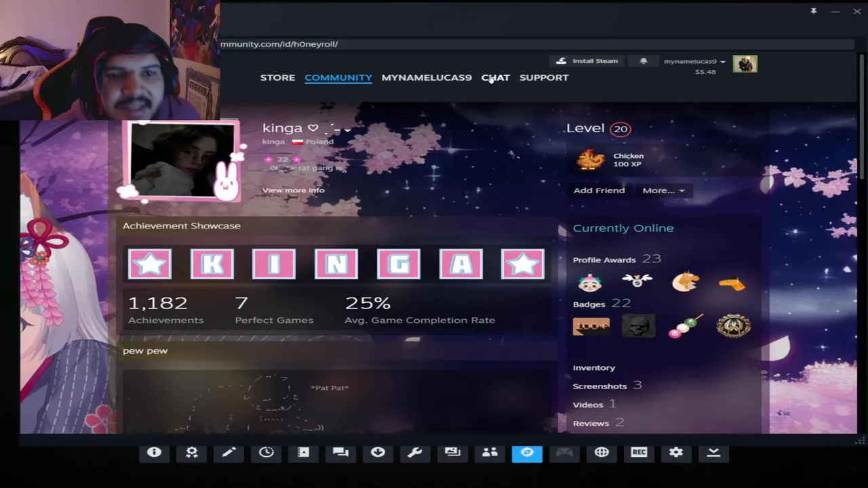Click the first star achievement tile

click(150, 264)
